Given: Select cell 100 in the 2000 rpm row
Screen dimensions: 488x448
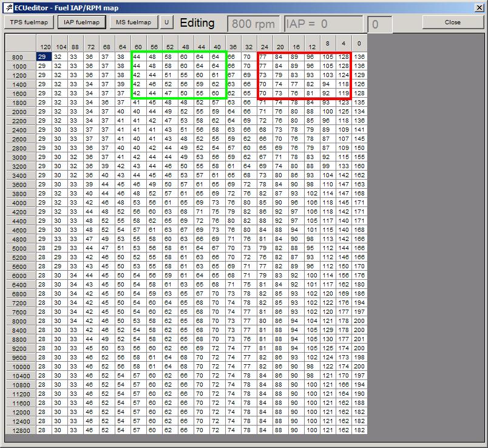Looking at the screenshot, I should coord(328,112).
